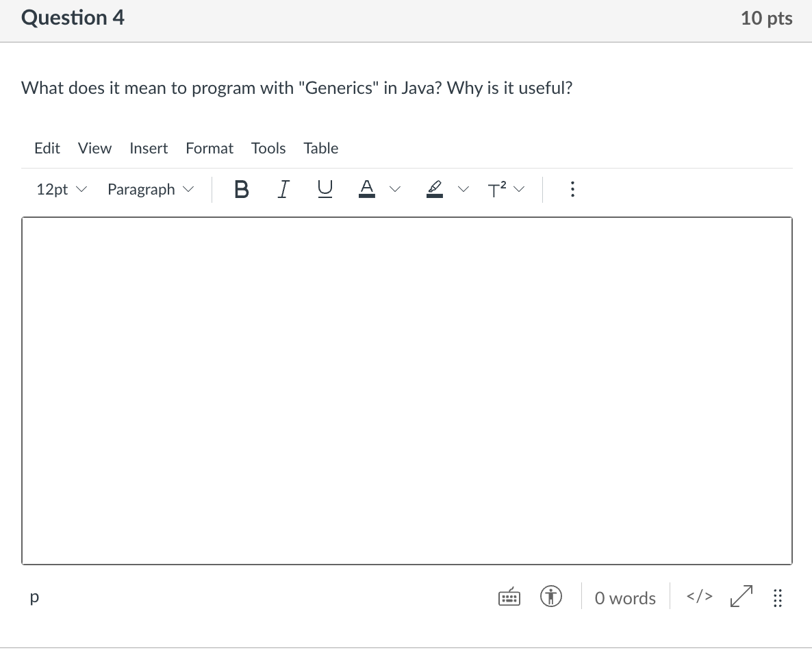Screen dimensions: 812x655
Task: Toggle italic formatting
Action: pyautogui.click(x=283, y=189)
